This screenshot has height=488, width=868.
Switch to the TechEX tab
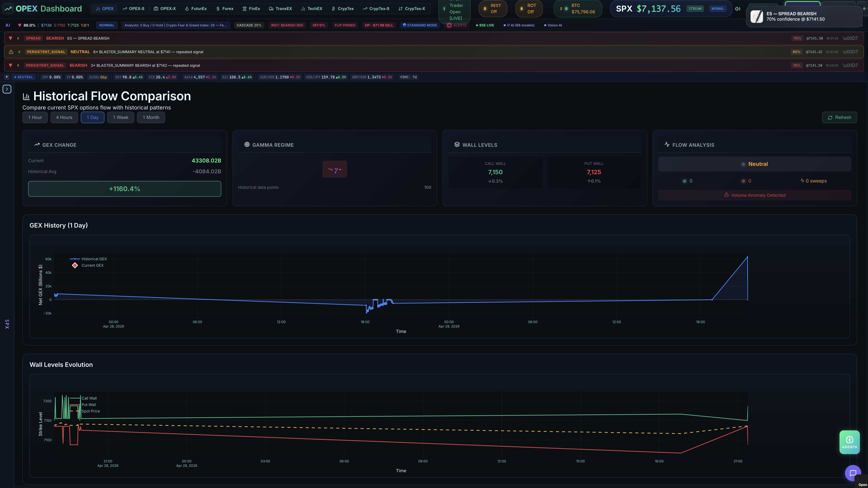click(x=312, y=9)
